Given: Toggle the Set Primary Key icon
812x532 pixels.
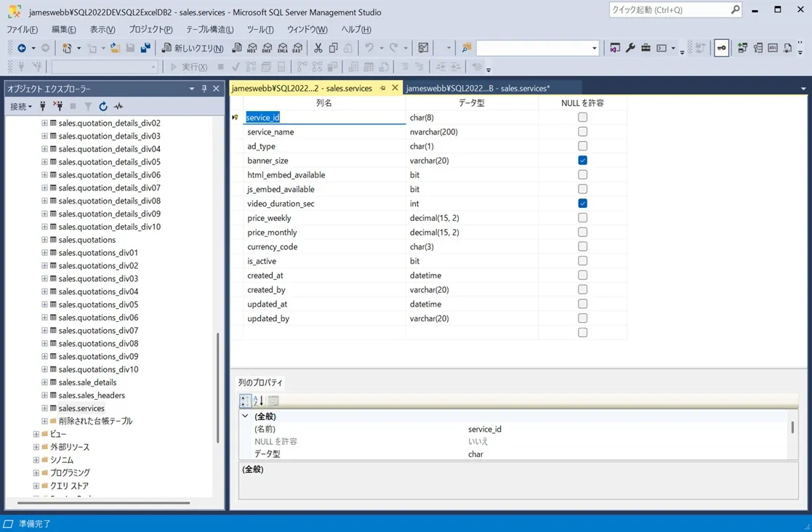Looking at the screenshot, I should [721, 48].
